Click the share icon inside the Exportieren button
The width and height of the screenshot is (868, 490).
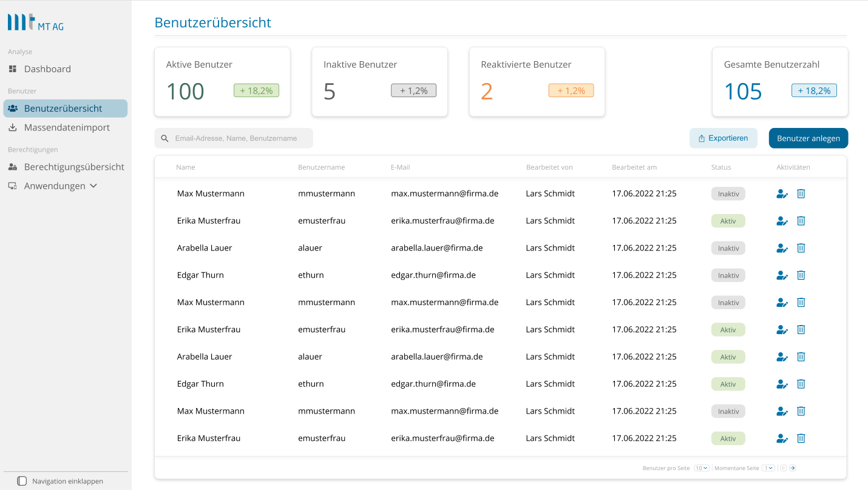(x=702, y=138)
